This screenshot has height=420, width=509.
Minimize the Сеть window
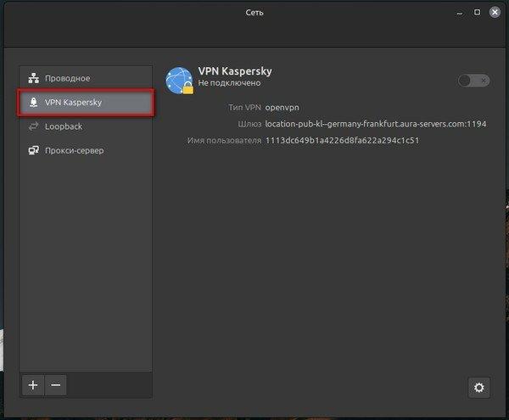[459, 13]
